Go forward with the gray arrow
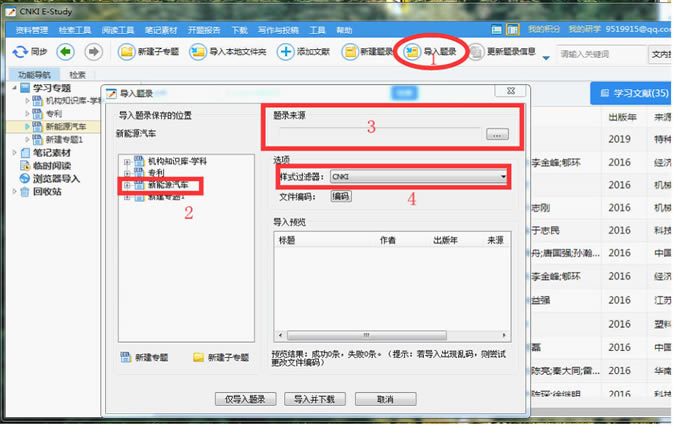The width and height of the screenshot is (673, 426). pyautogui.click(x=94, y=52)
